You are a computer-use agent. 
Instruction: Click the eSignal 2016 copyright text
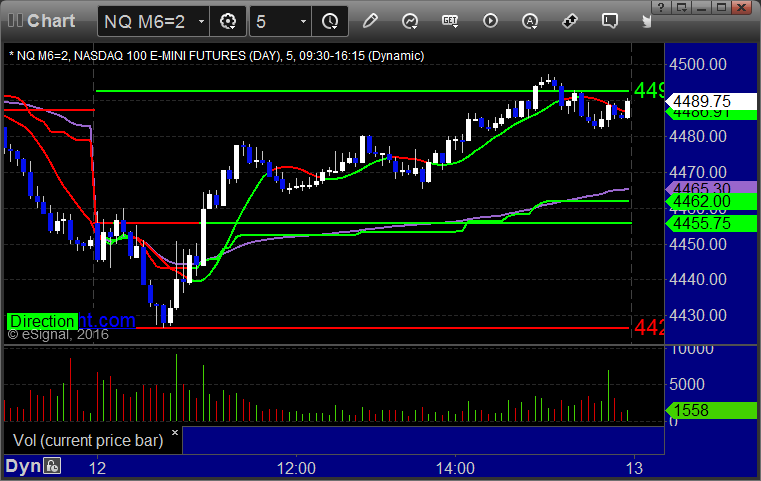58,334
